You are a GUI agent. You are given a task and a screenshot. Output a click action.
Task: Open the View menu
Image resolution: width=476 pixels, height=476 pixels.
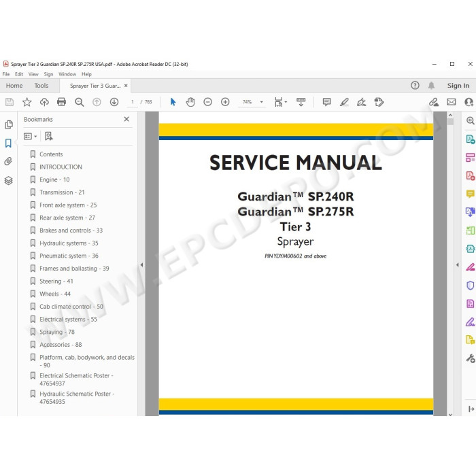[x=33, y=74]
